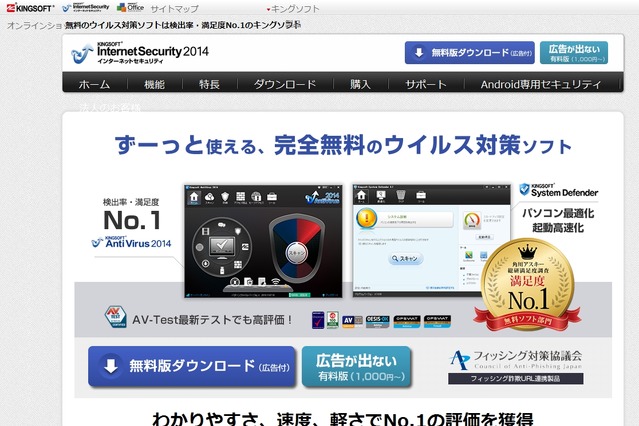Click the OESIS OK certification badge

[x=377, y=321]
